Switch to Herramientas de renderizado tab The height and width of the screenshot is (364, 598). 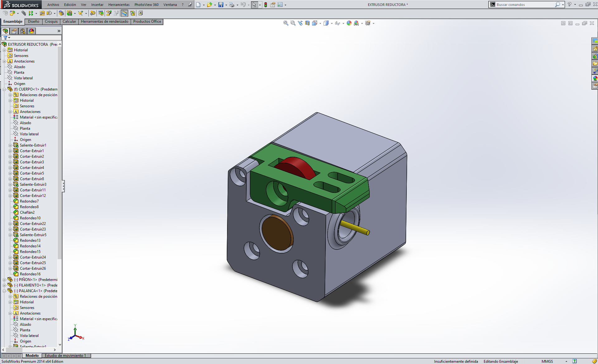105,21
